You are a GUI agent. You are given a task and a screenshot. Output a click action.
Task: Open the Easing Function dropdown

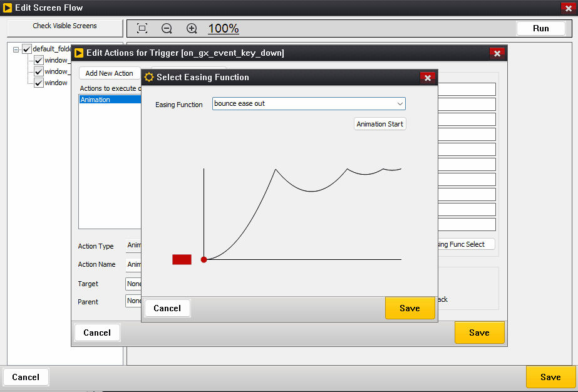tap(309, 103)
